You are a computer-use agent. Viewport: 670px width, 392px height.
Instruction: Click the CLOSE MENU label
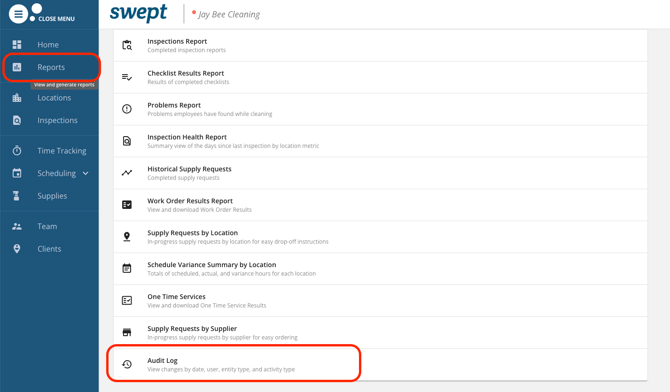tap(56, 19)
